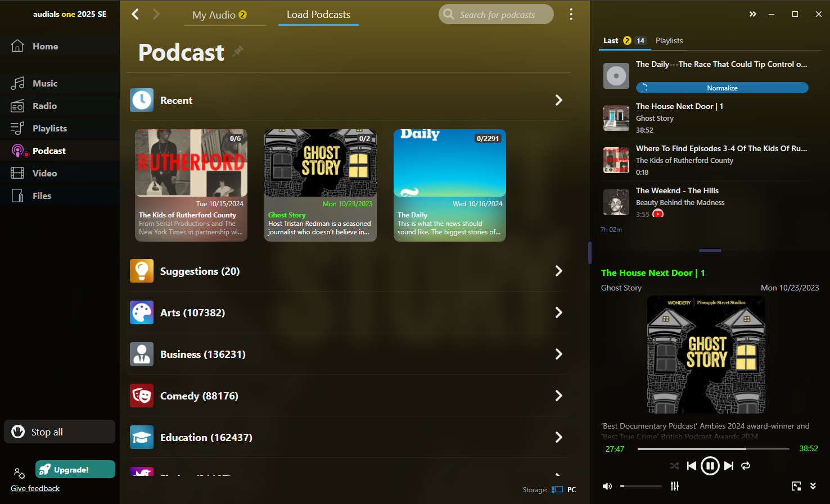This screenshot has width=830, height=504.
Task: Click the 14 count badge
Action: [x=640, y=40]
